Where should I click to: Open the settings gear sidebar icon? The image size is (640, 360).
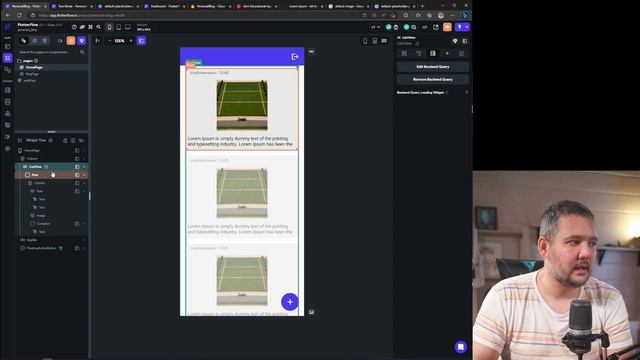tap(7, 149)
